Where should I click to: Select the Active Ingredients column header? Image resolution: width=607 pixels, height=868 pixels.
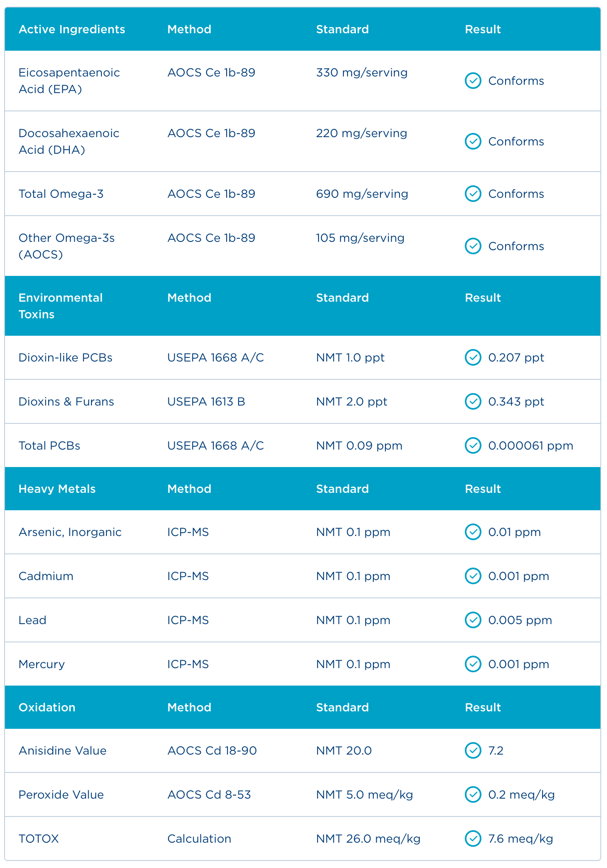(72, 29)
